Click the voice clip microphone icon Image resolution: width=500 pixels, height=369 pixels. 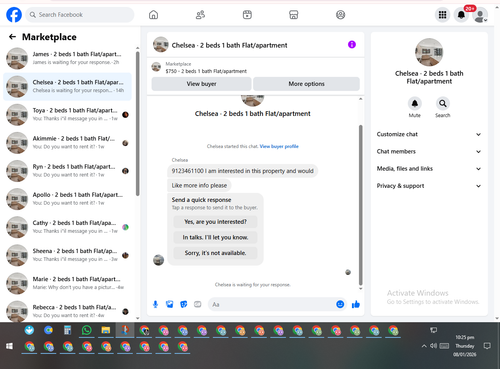click(x=155, y=304)
